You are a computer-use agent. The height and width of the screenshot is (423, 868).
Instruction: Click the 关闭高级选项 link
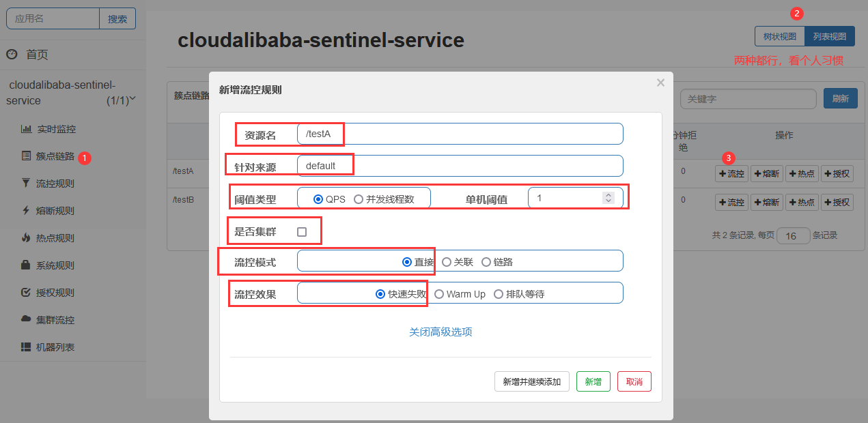pos(440,332)
